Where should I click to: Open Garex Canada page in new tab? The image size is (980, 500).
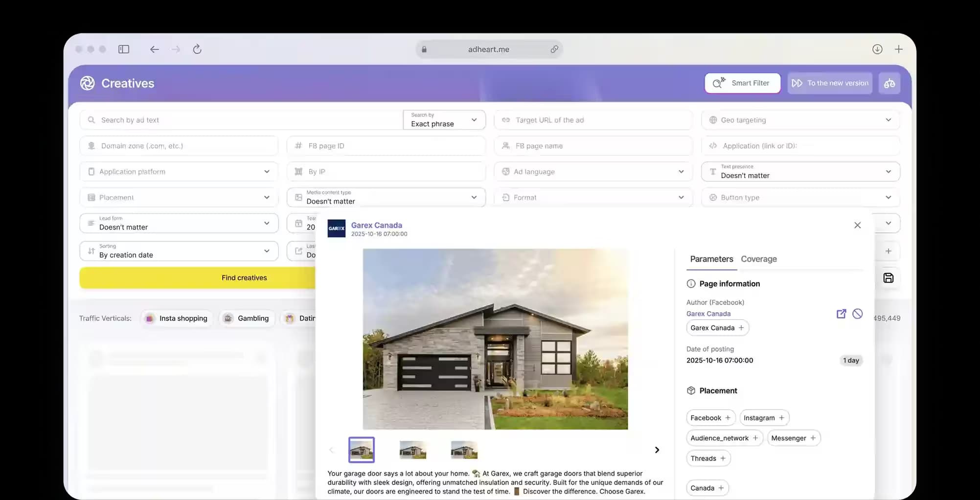click(x=842, y=314)
